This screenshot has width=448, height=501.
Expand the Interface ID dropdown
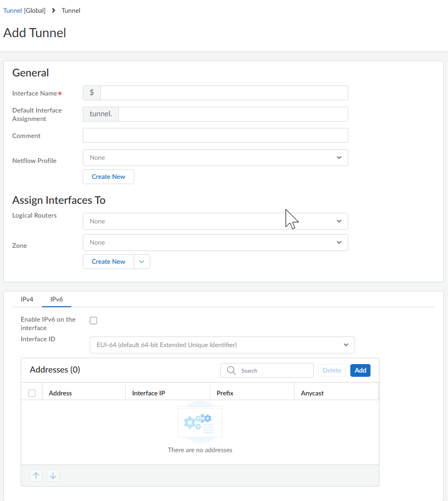coord(222,345)
